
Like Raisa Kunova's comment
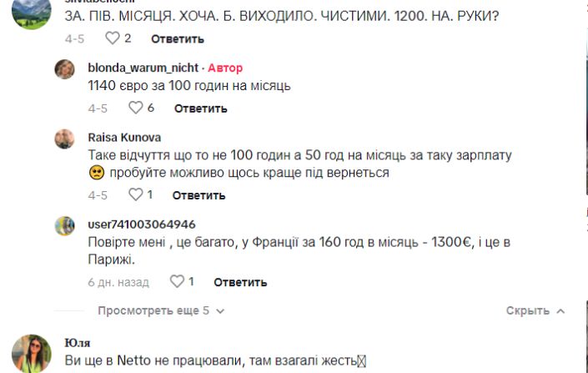coord(134,194)
